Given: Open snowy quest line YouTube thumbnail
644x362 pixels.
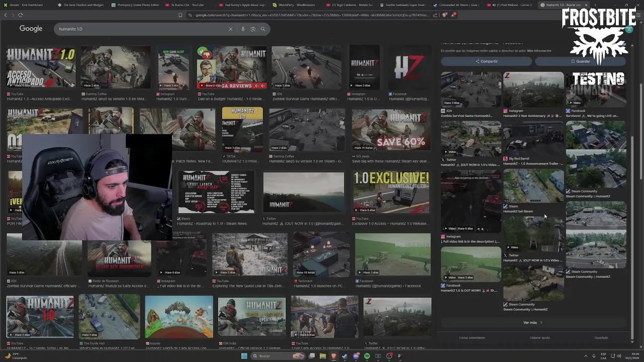Looking at the screenshot, I should click(x=250, y=255).
